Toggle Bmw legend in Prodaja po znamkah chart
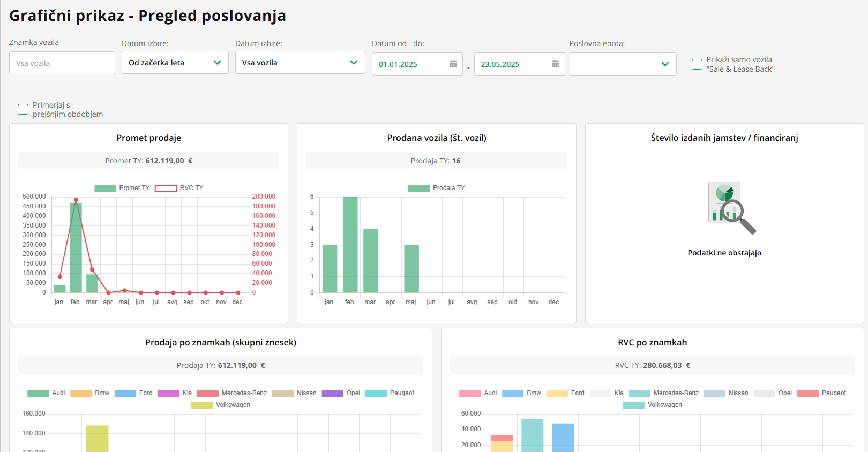Screen dimensions: 868x452 [90, 393]
